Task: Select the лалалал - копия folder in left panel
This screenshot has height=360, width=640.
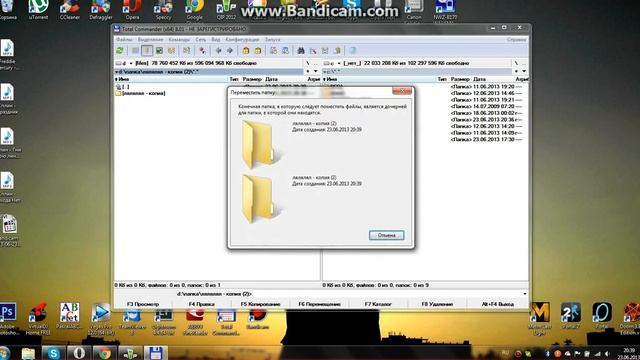Action: (x=141, y=93)
